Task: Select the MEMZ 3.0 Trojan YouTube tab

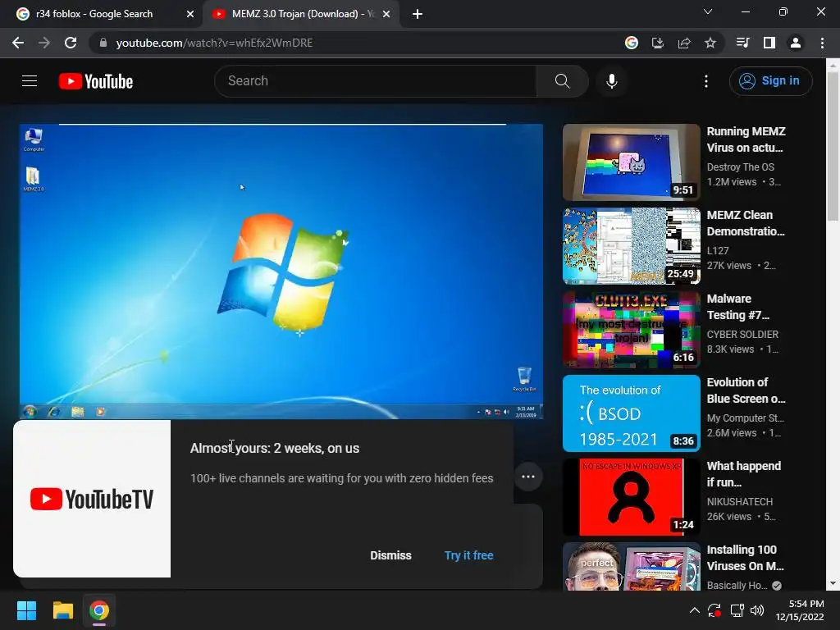Action: pos(300,14)
